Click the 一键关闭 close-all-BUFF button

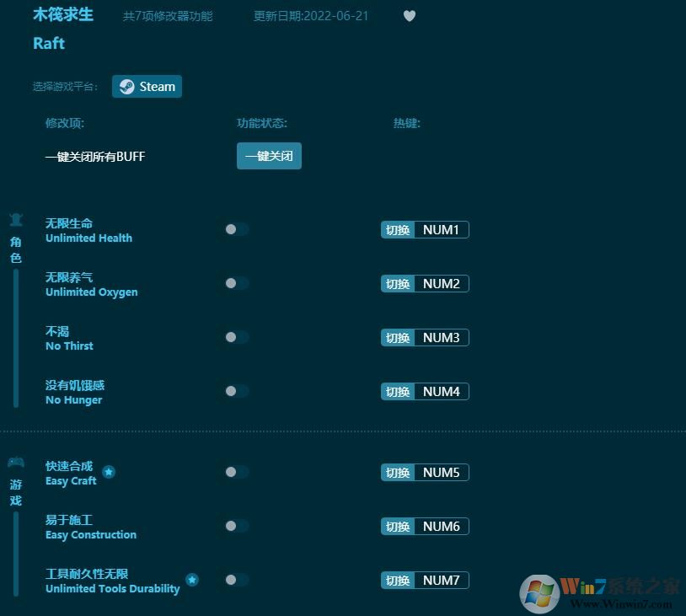269,156
